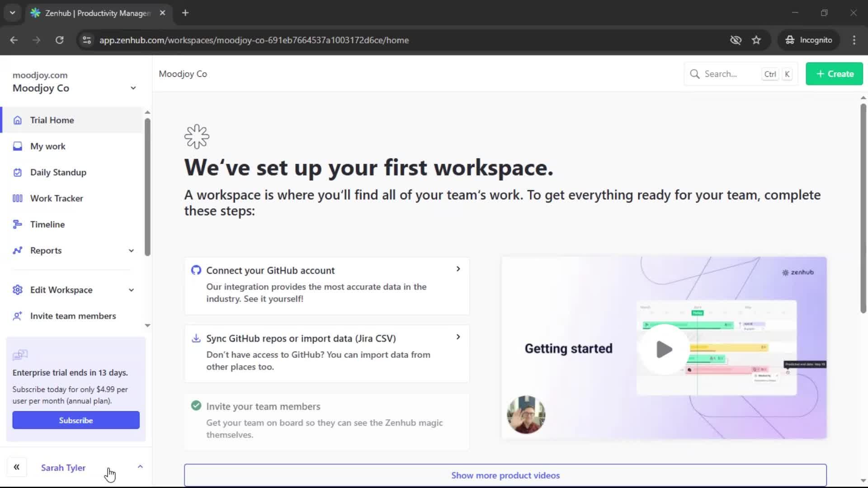Expand the Moodjoy Co workspace switcher
This screenshot has height=488, width=868.
tap(133, 88)
